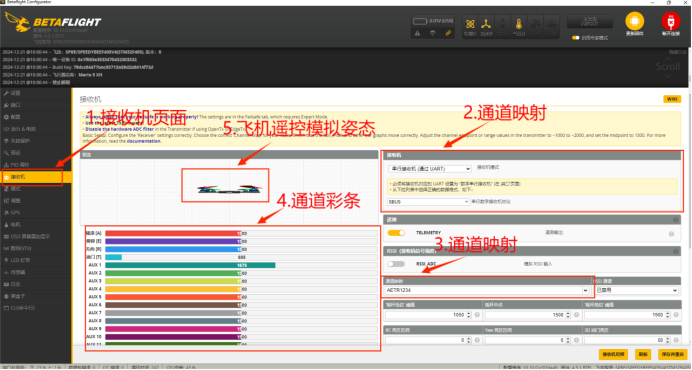
Task: Click the adjustments tab icon
Action: (6, 200)
